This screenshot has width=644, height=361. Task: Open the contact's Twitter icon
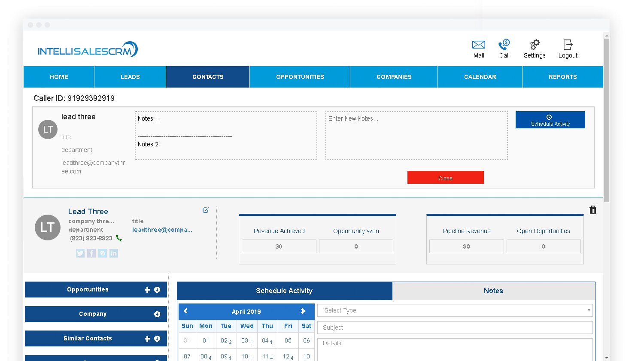[80, 253]
